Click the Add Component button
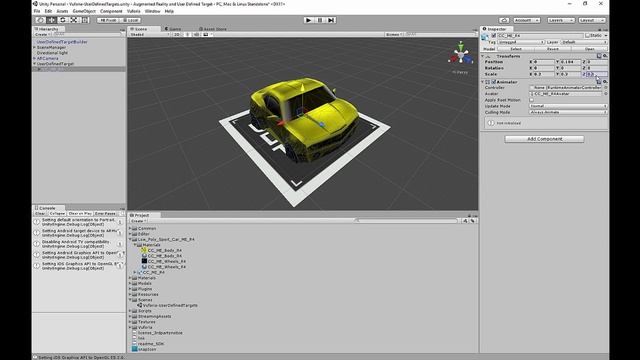 544,139
